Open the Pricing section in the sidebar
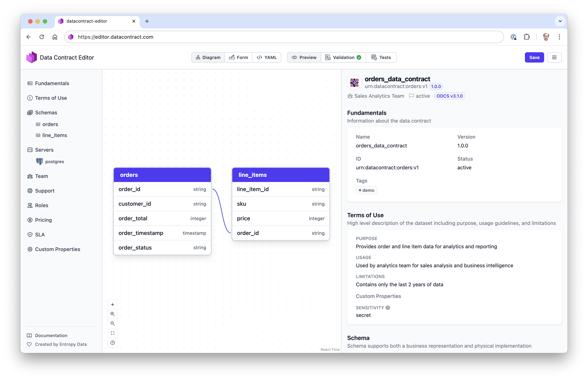 (43, 220)
